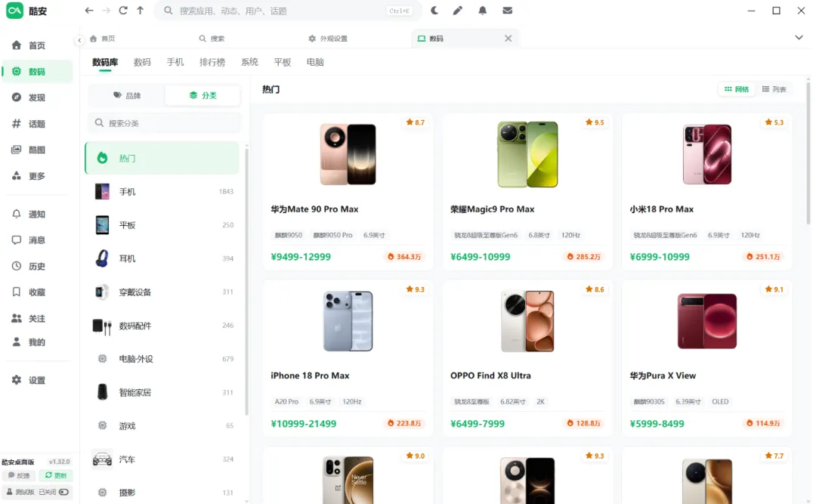The width and height of the screenshot is (816, 504).
Task: Open 历史 in the left sidebar
Action: click(37, 266)
